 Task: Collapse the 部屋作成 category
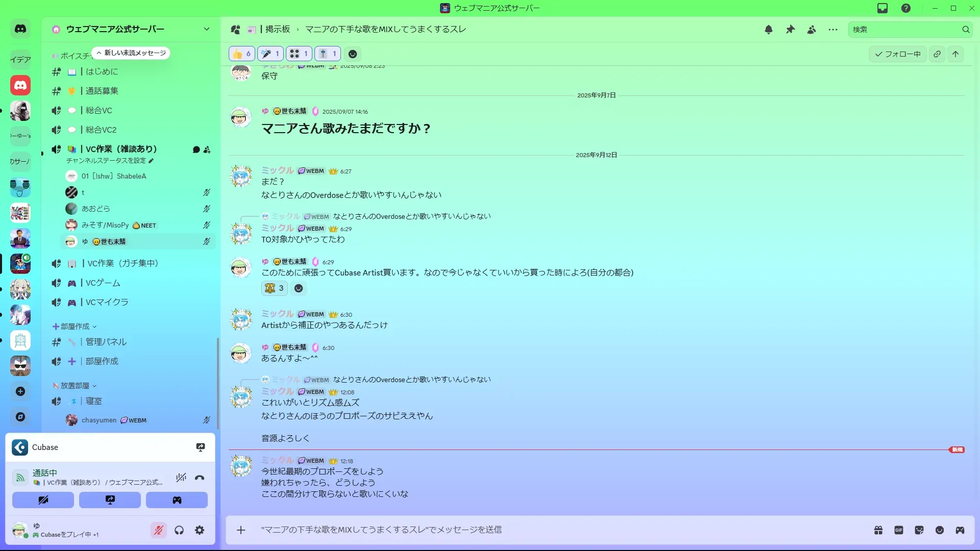pyautogui.click(x=75, y=327)
